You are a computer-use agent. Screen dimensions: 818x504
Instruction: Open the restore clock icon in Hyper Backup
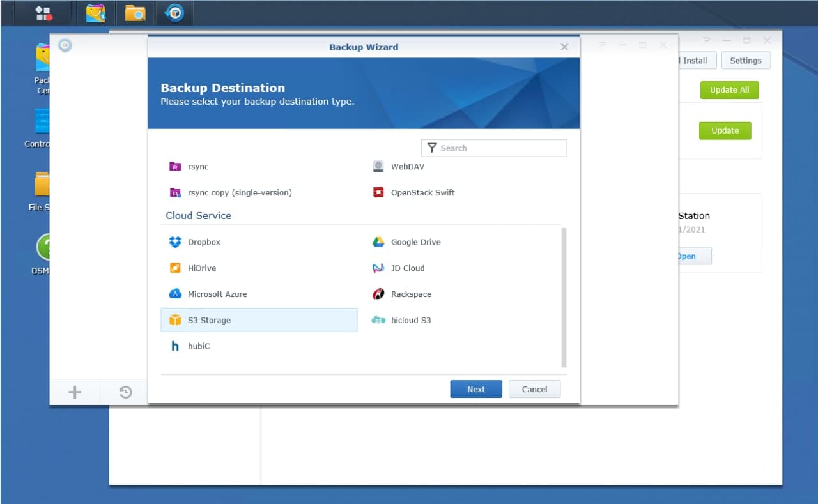pos(126,392)
